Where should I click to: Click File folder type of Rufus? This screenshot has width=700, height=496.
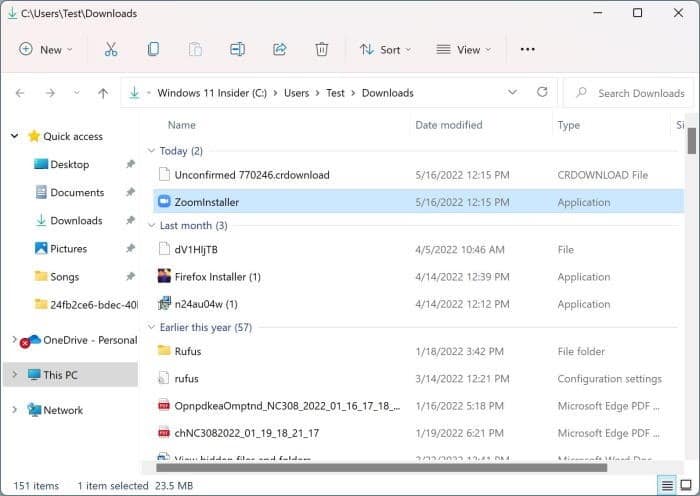click(581, 351)
